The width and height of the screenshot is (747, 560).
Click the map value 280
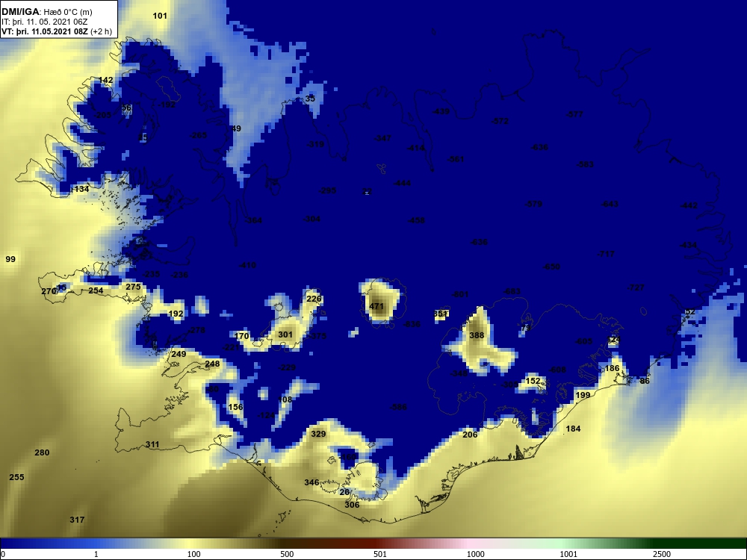tap(42, 452)
